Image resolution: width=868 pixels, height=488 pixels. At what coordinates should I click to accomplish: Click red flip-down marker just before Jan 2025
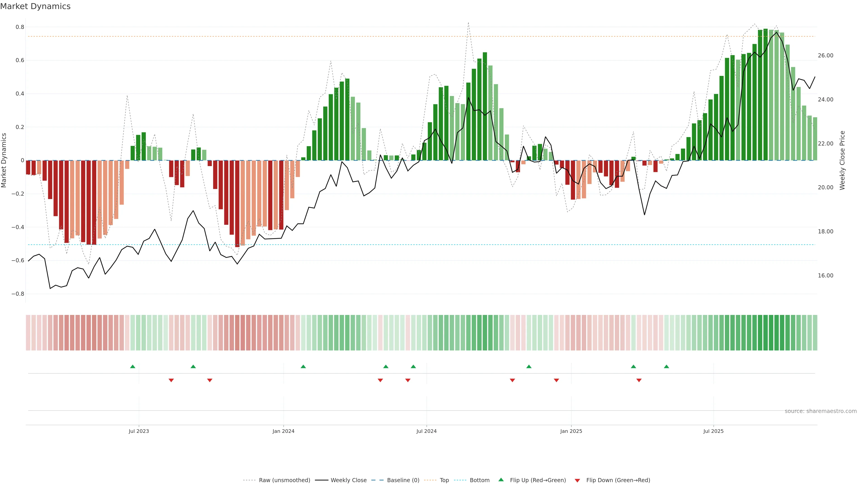click(x=556, y=380)
